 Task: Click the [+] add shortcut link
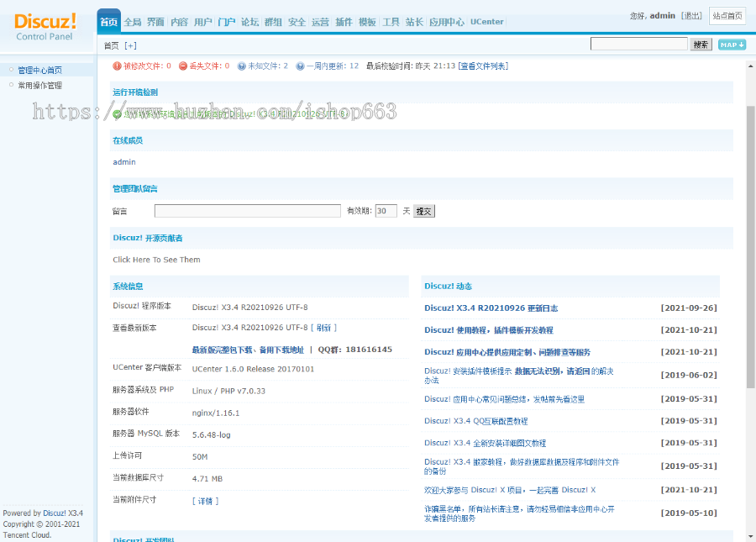pyautogui.click(x=131, y=46)
